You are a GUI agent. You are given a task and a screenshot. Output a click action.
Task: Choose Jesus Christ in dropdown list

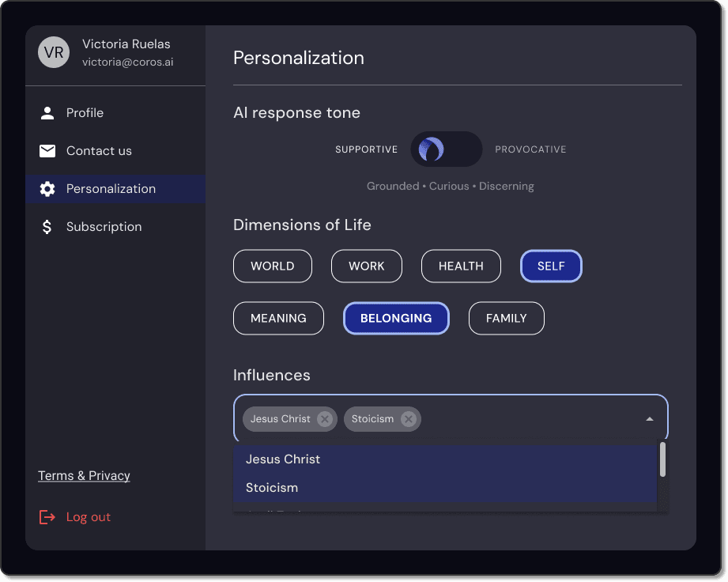(445, 459)
